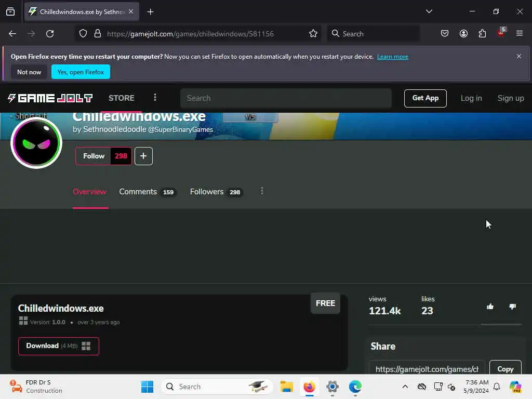Image resolution: width=532 pixels, height=399 pixels.
Task: Open the Firefox application menu
Action: [x=520, y=33]
